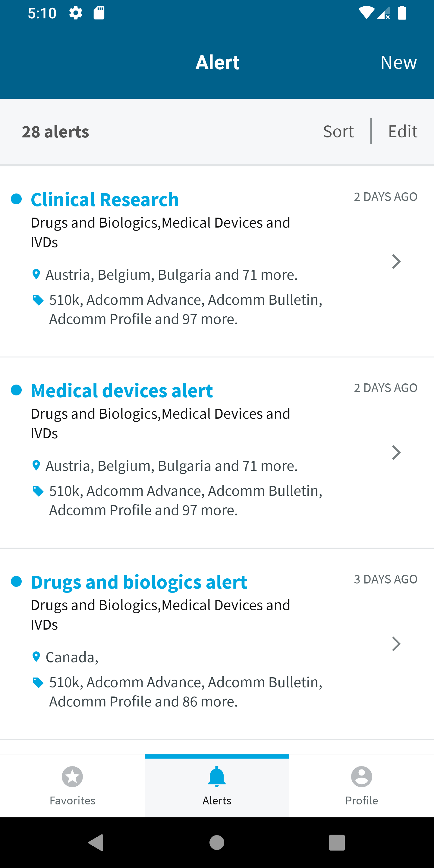This screenshot has width=434, height=868.
Task: Tap tag icon under Clinical Research
Action: click(x=38, y=300)
